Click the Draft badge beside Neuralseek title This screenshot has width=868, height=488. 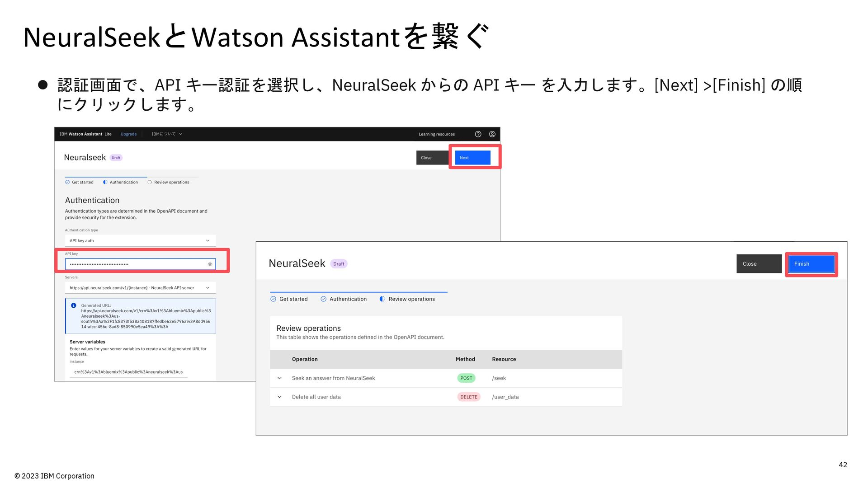[116, 158]
